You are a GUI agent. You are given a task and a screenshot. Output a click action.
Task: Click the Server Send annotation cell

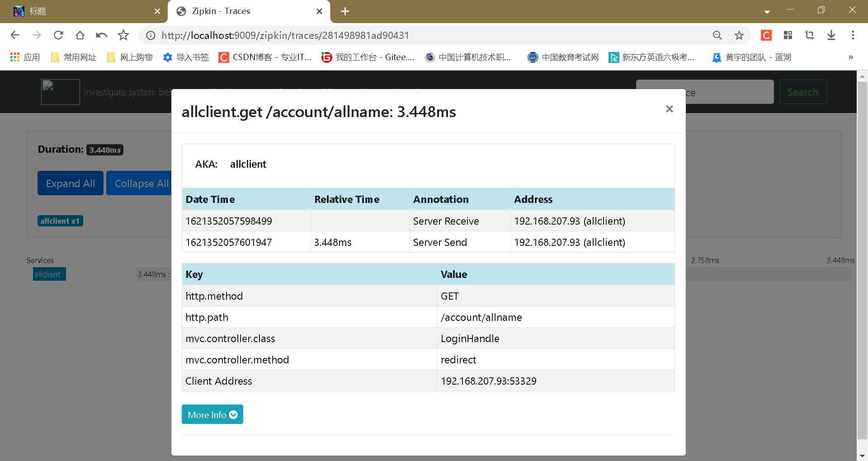click(x=460, y=242)
